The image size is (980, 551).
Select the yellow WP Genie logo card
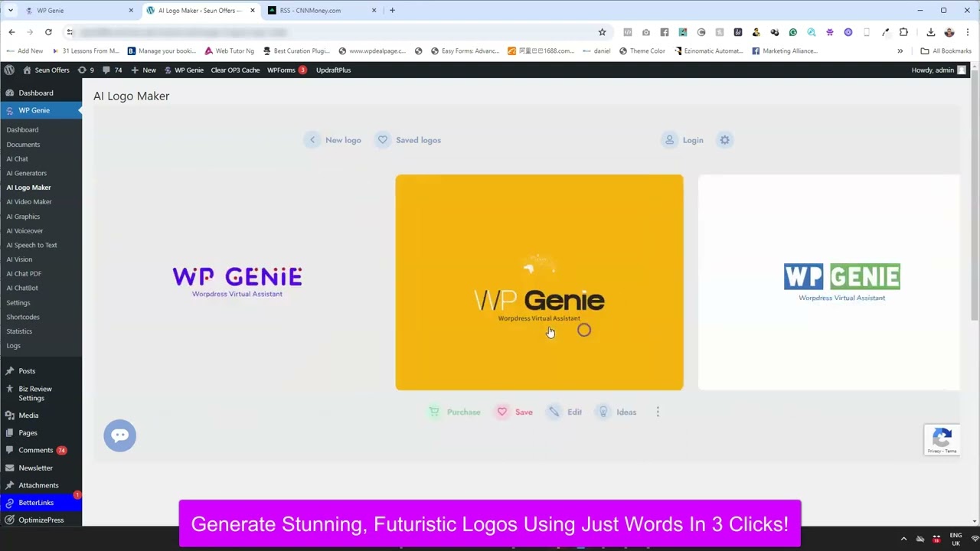(539, 282)
